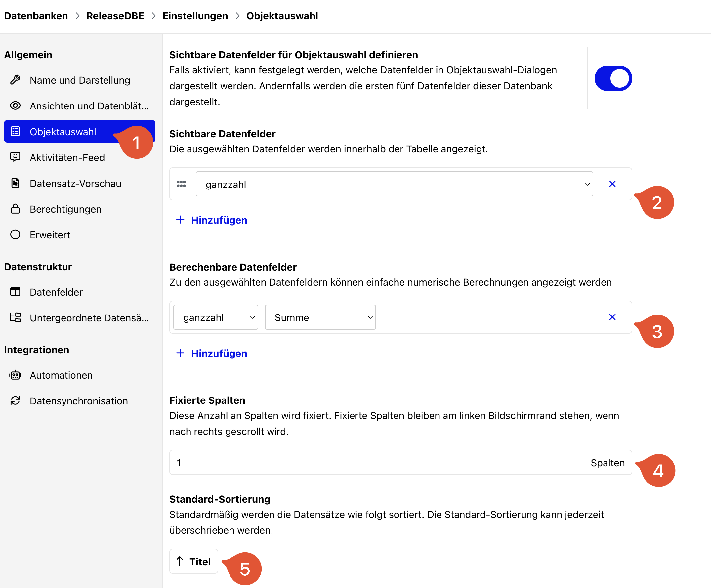Click Hinzufügen under Berechenbare Datenfelder
The height and width of the screenshot is (588, 711).
212,354
